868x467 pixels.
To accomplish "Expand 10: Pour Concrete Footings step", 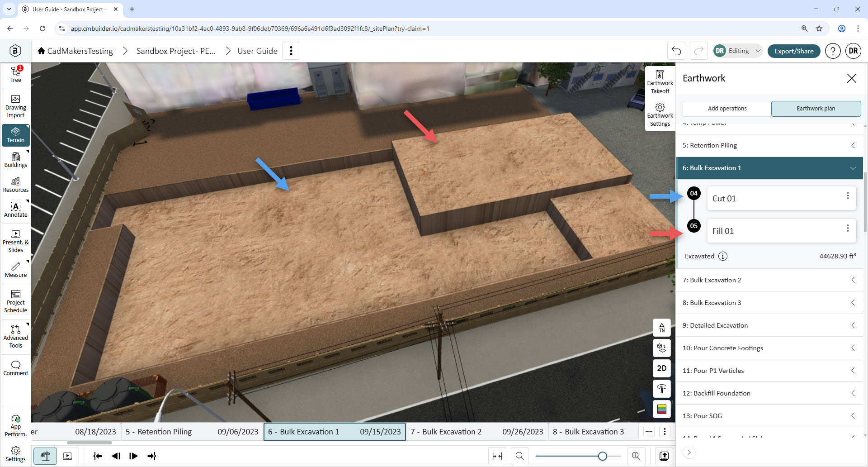I will click(x=769, y=348).
